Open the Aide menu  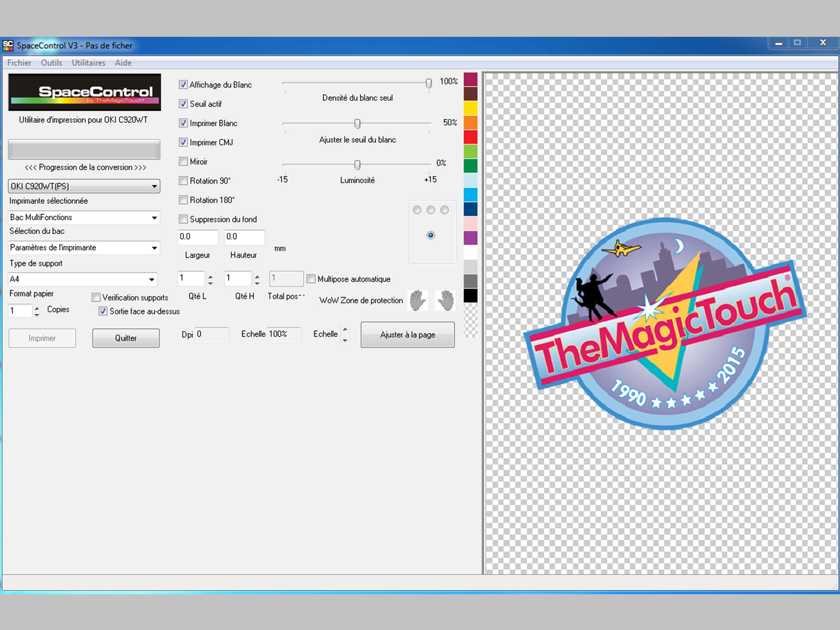point(124,63)
